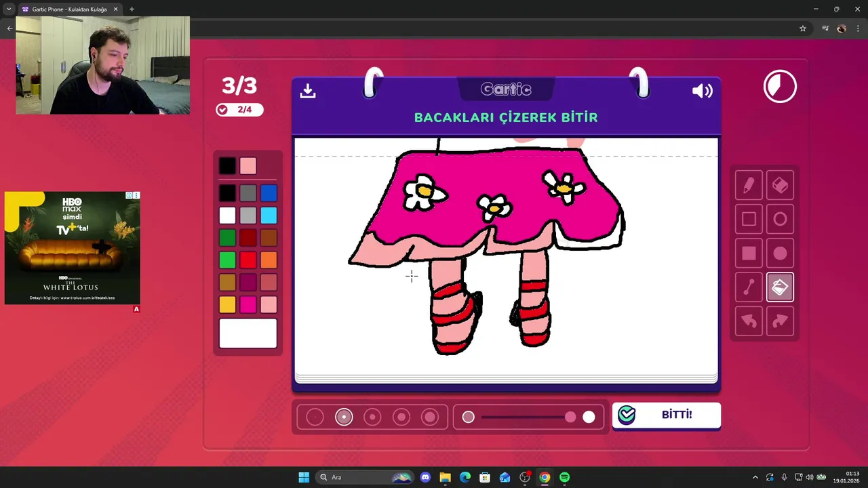868x488 pixels.
Task: Click the 3/3 round counter
Action: tap(239, 86)
